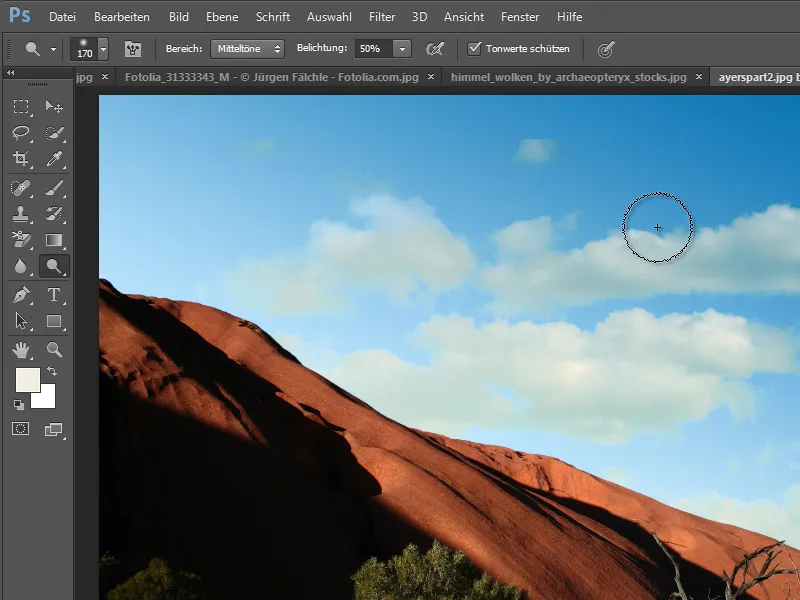Select the Rectangular Marquee tool

pyautogui.click(x=21, y=107)
